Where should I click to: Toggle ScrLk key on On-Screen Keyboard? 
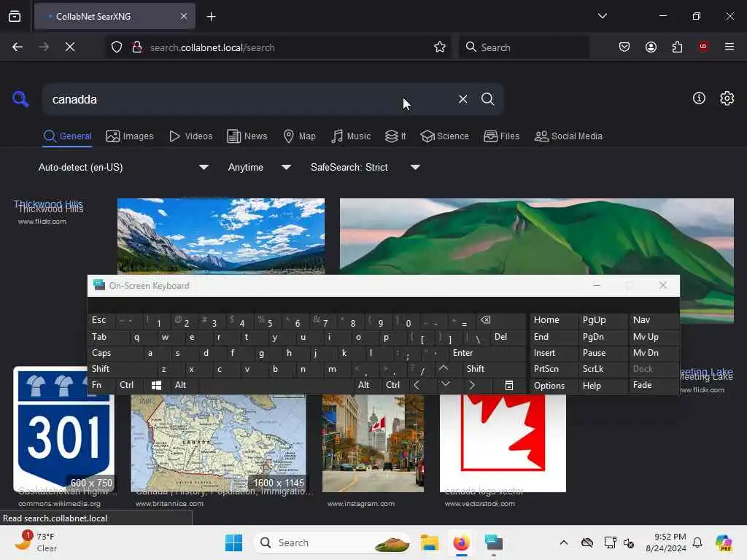tap(602, 369)
